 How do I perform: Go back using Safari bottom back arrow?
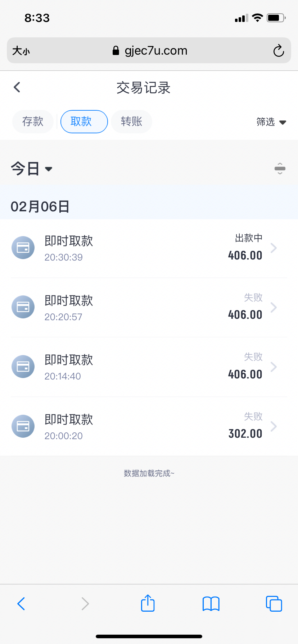click(21, 604)
